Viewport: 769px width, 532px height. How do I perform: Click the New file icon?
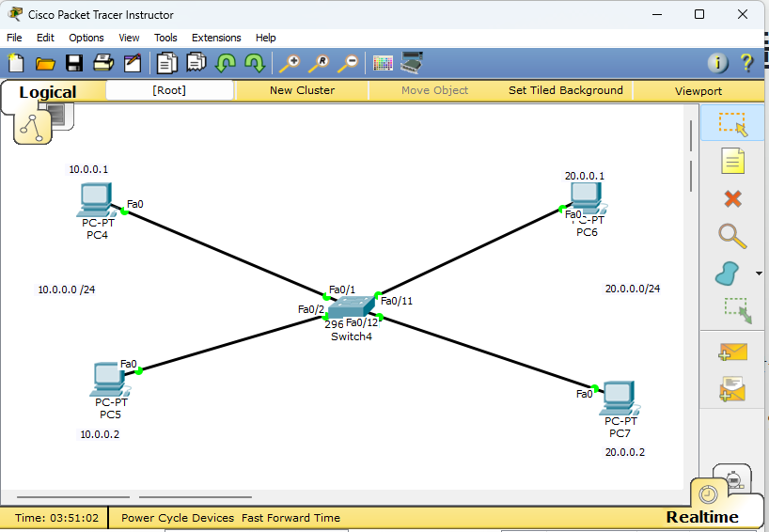[x=16, y=63]
